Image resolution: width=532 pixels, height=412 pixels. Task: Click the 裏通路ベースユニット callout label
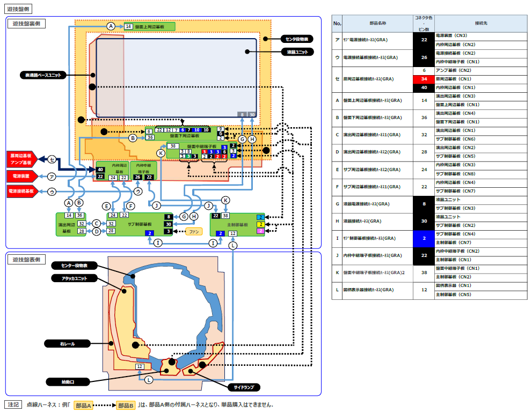tap(43, 75)
